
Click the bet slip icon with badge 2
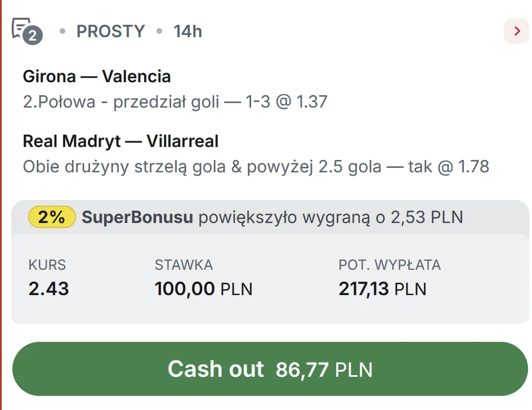(x=26, y=31)
